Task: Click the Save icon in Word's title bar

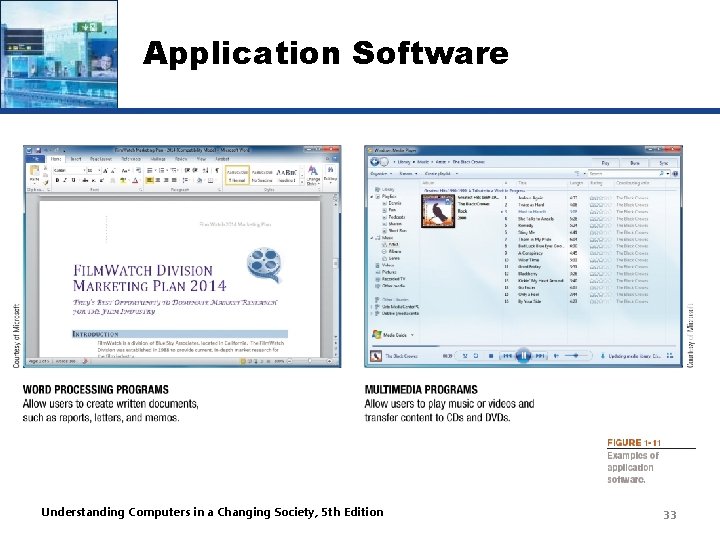Action: tap(38, 150)
